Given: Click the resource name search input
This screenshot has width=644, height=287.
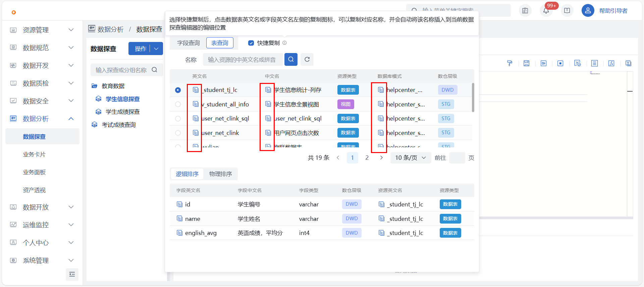Looking at the screenshot, I should tap(244, 59).
